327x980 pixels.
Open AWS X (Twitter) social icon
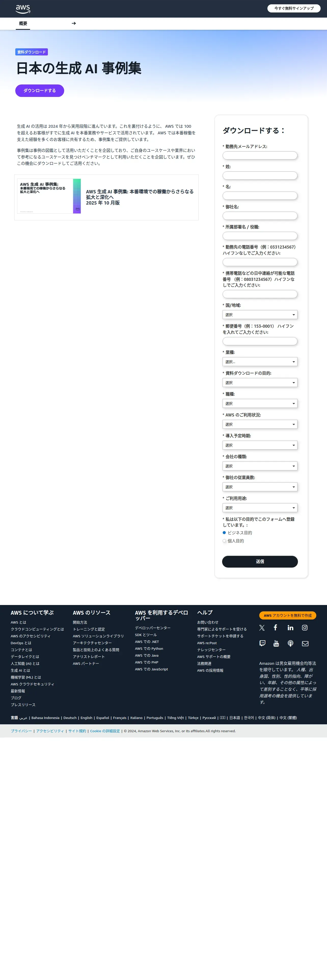[x=262, y=628]
